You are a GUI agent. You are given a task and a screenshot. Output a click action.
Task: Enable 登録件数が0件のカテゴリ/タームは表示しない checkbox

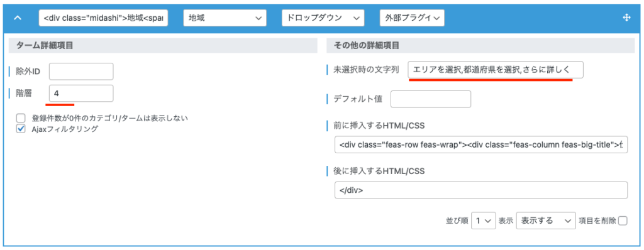(x=21, y=118)
